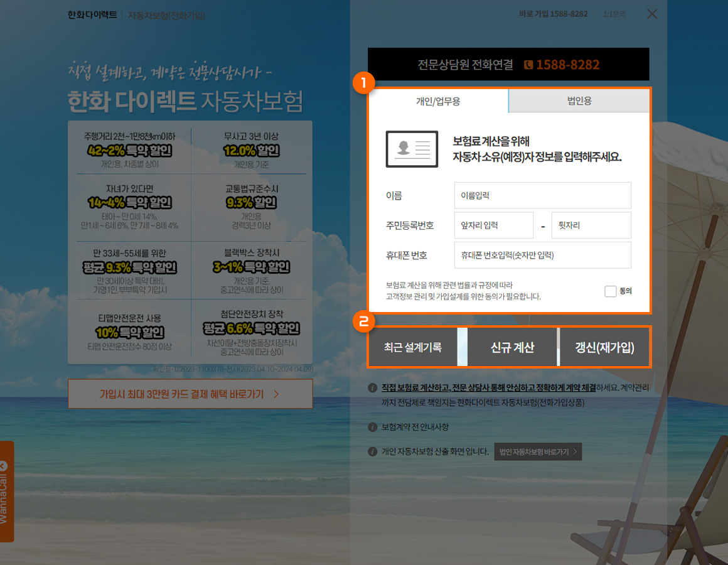Viewport: 728px width, 565px height.
Task: Click the info icon beside 보험계약 전 안내사항
Action: (372, 427)
